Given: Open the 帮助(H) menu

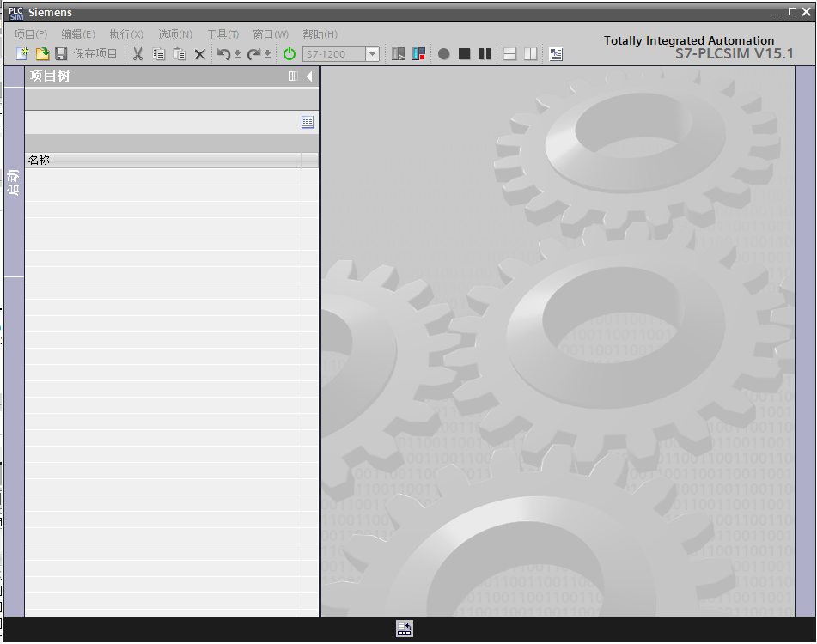Looking at the screenshot, I should pyautogui.click(x=320, y=34).
